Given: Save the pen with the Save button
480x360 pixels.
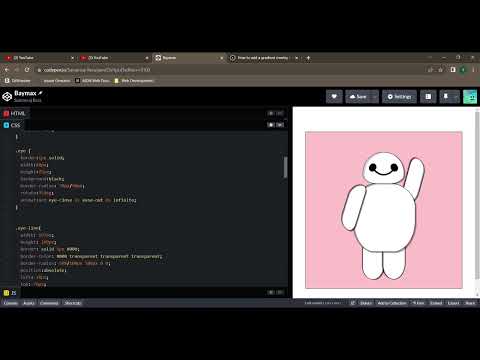Looking at the screenshot, I should point(358,97).
